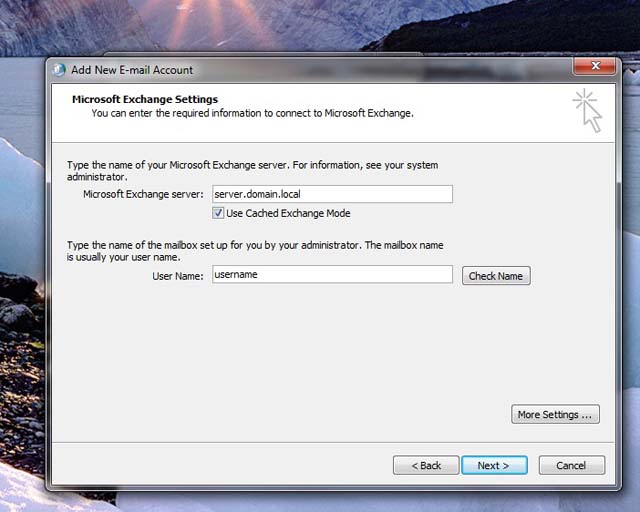Toggle Use Cached Exchange Mode checkbox
The width and height of the screenshot is (640, 512).
click(218, 213)
